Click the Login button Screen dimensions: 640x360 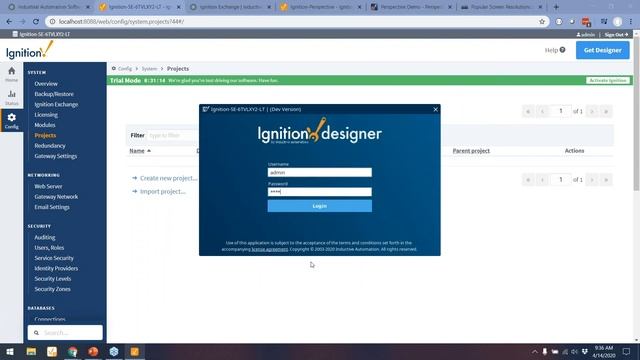coord(320,206)
